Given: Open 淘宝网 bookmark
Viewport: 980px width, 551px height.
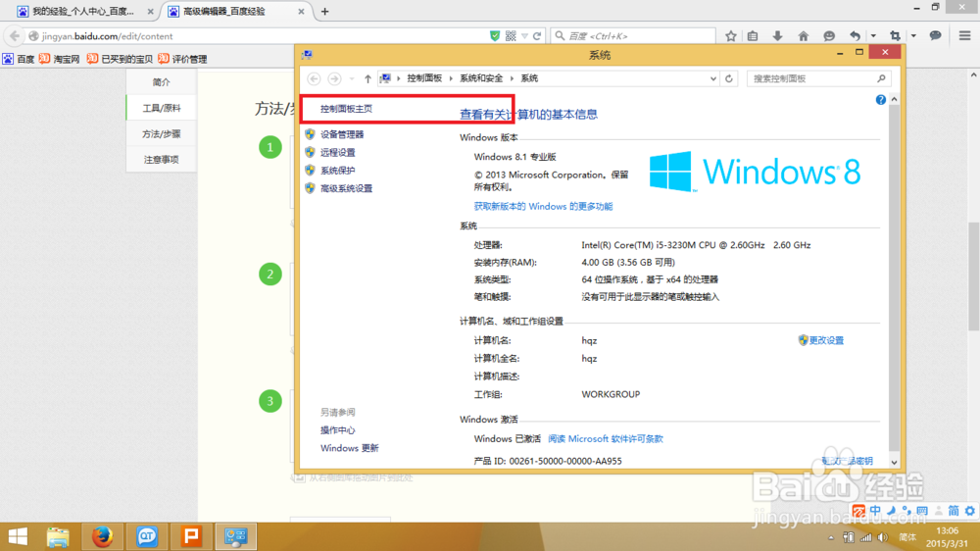Looking at the screenshot, I should pos(60,59).
